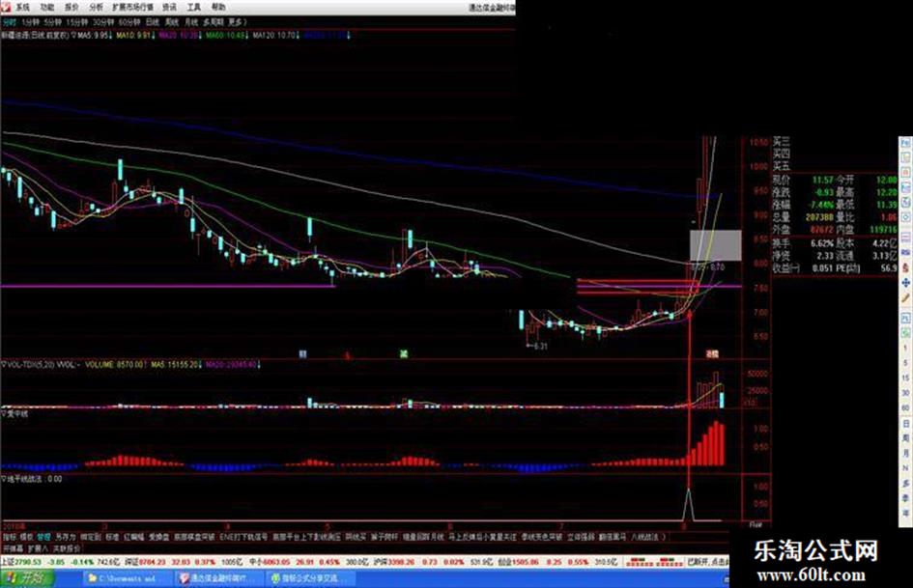Click 更多 for more periods
Screen dimensions: 913x588
[238, 22]
